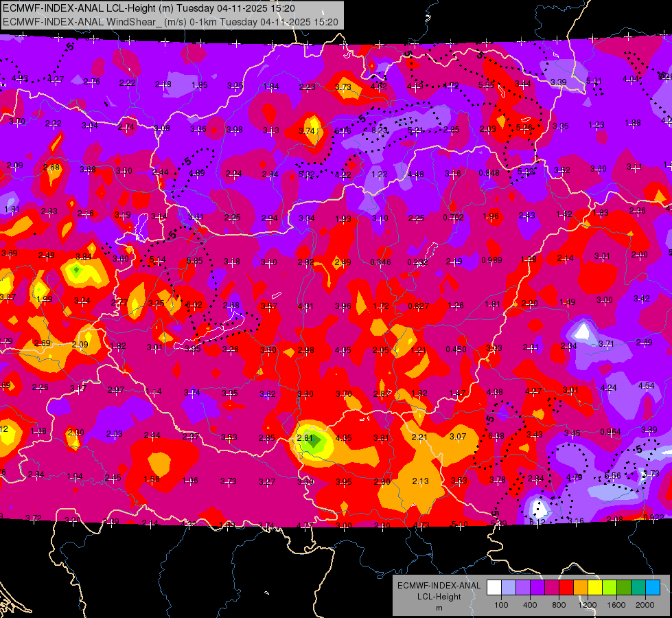Viewport: 672px width, 618px height.
Task: Select the wind shear value 4.89
Action: coord(197,173)
